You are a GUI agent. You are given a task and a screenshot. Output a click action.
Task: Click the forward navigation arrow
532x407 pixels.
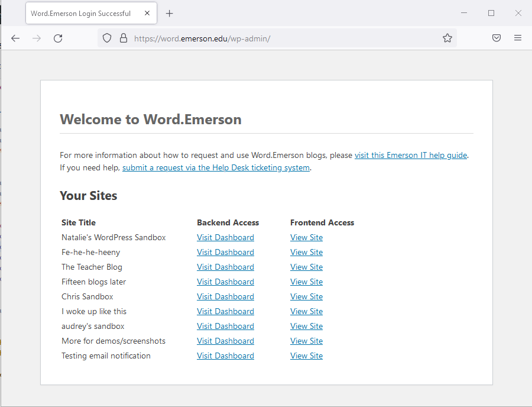pos(37,38)
